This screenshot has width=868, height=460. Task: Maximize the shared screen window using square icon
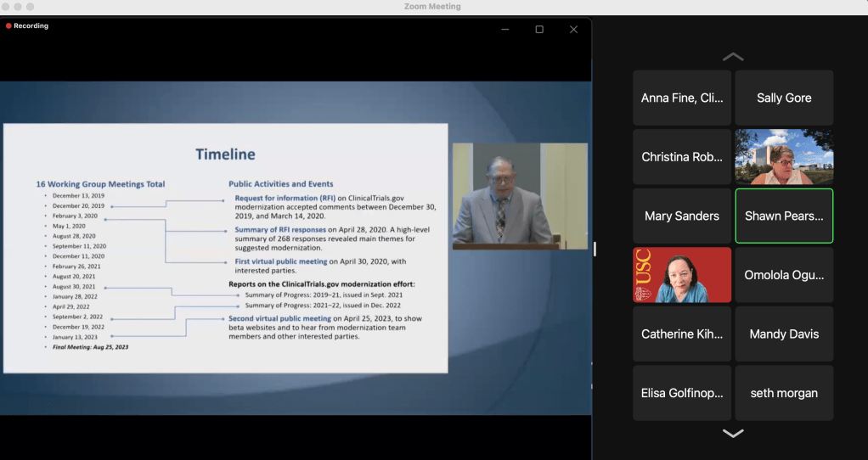point(539,29)
